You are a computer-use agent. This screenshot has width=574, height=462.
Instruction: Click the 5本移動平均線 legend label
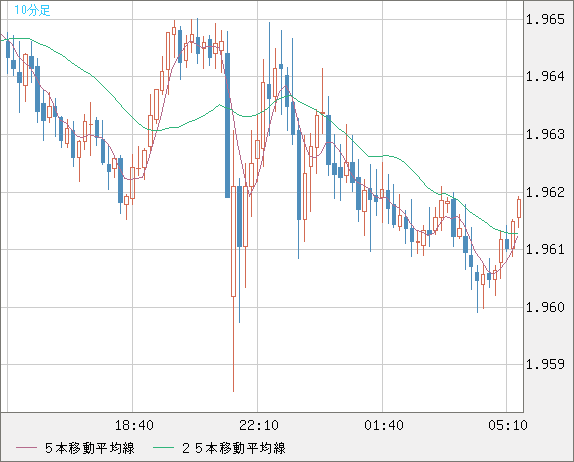(90, 448)
